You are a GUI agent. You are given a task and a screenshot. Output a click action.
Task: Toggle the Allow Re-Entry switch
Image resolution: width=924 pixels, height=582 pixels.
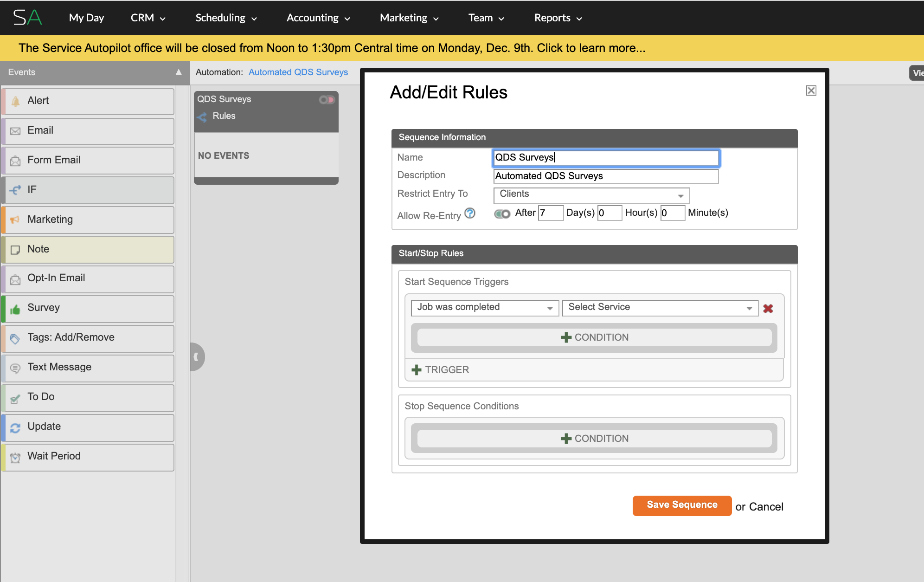tap(502, 214)
